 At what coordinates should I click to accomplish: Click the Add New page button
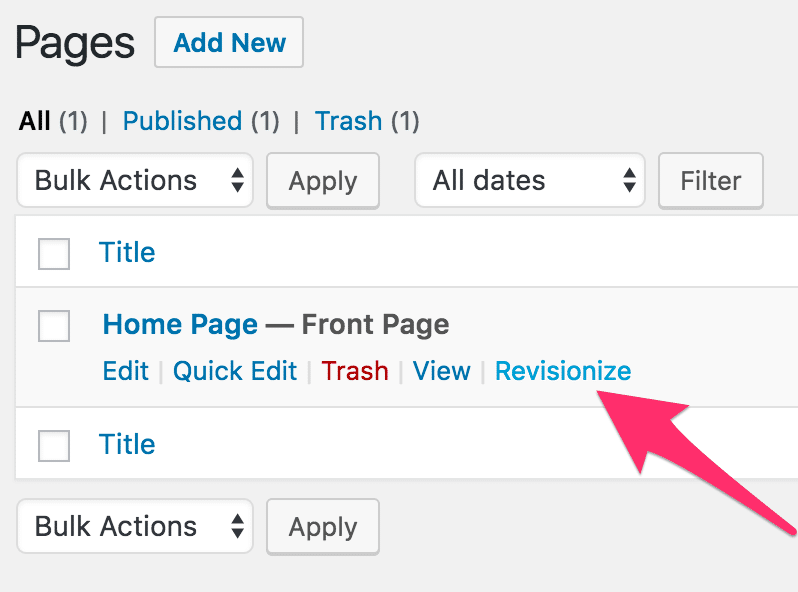pyautogui.click(x=229, y=43)
